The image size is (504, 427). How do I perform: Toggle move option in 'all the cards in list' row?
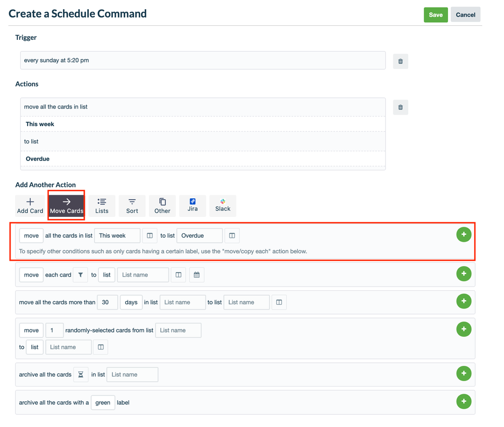[x=31, y=236]
